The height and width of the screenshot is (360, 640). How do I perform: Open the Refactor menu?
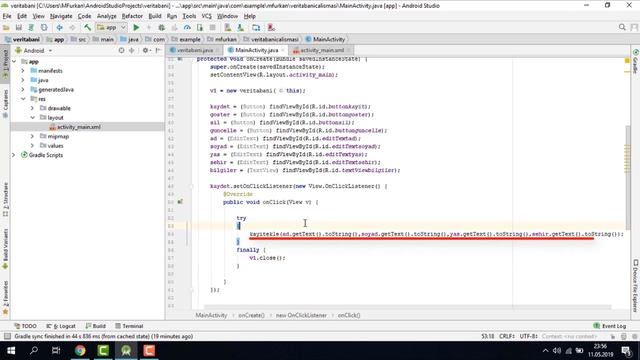pyautogui.click(x=132, y=16)
